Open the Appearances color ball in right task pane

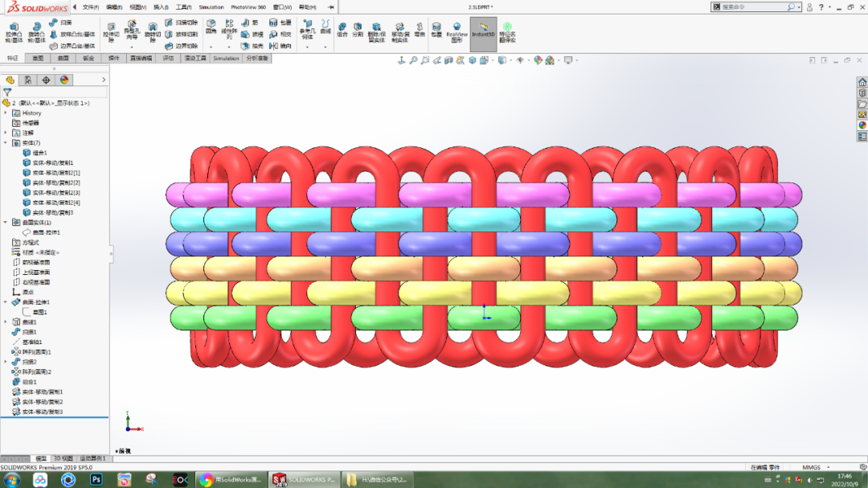click(862, 125)
